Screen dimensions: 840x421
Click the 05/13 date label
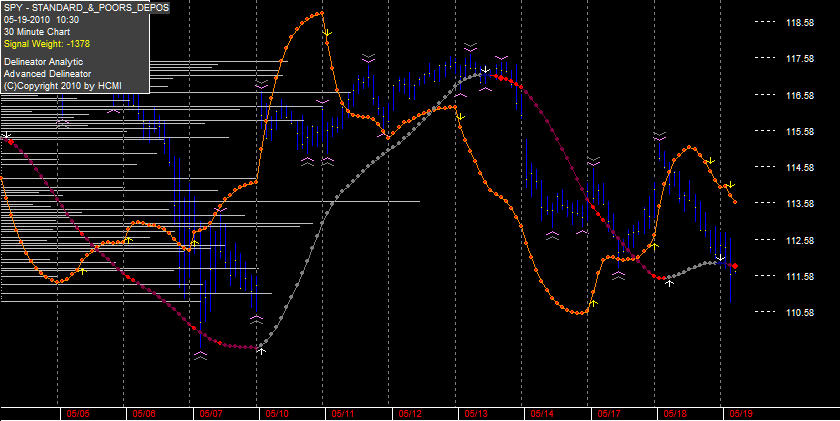point(476,414)
